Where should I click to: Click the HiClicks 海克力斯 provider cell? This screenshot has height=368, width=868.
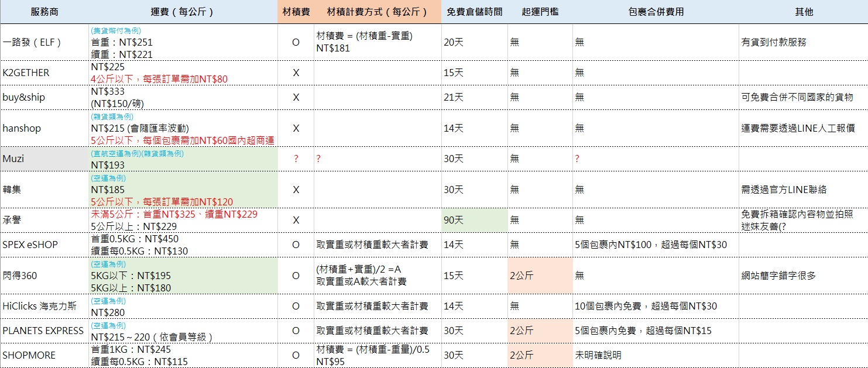(x=44, y=306)
